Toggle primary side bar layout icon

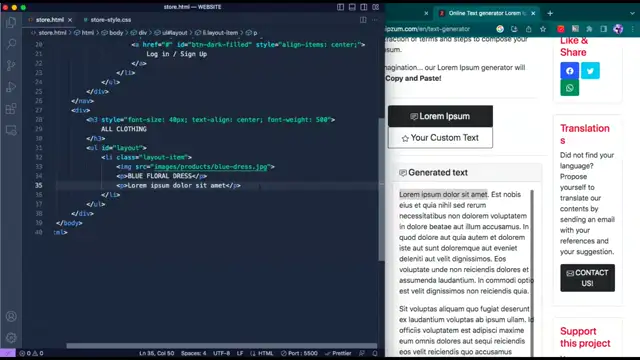340,7
